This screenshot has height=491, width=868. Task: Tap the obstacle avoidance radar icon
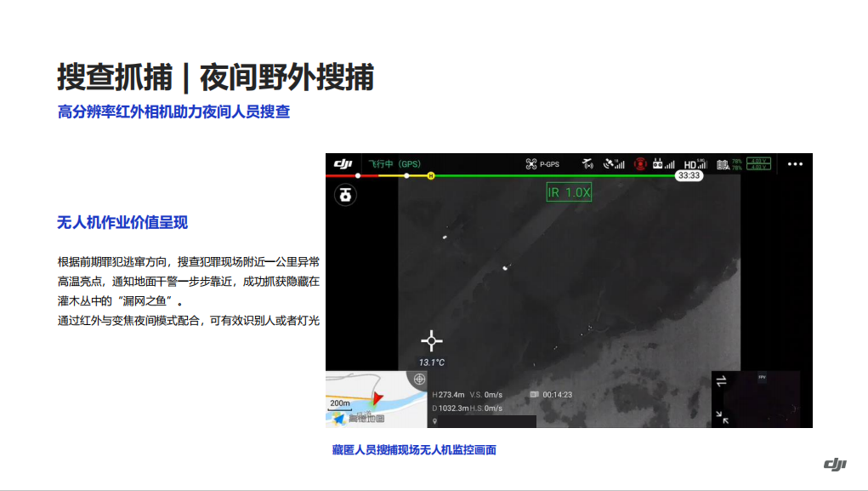[587, 163]
